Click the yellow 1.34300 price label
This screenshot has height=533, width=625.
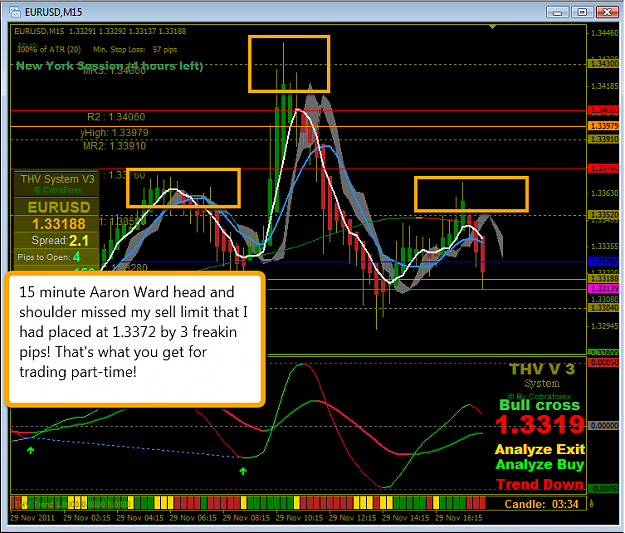pos(603,64)
